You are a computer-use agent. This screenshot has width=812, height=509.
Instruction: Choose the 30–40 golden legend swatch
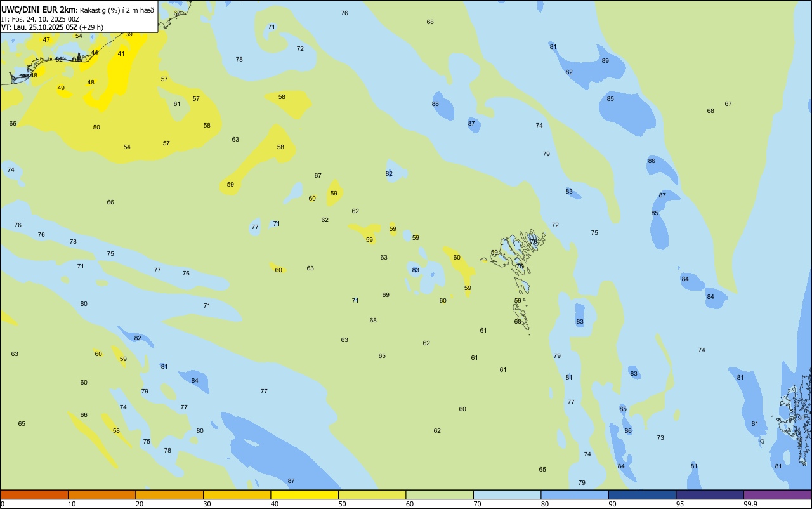[237, 494]
